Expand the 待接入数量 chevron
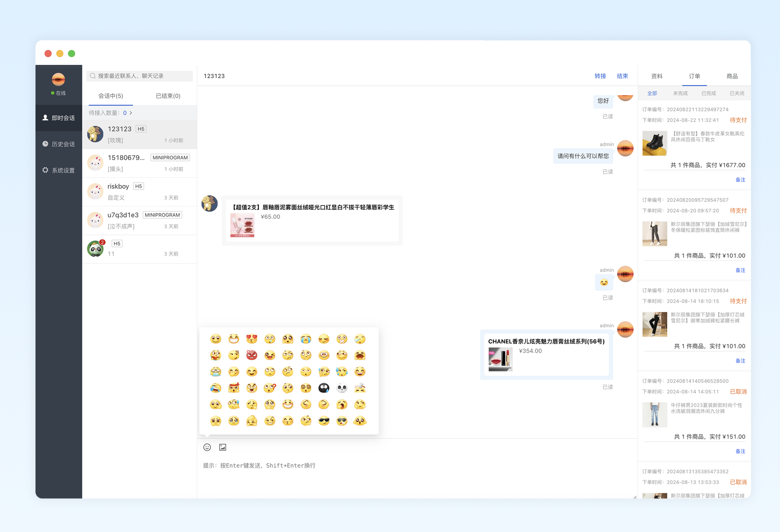This screenshot has width=780, height=532. pyautogui.click(x=131, y=113)
